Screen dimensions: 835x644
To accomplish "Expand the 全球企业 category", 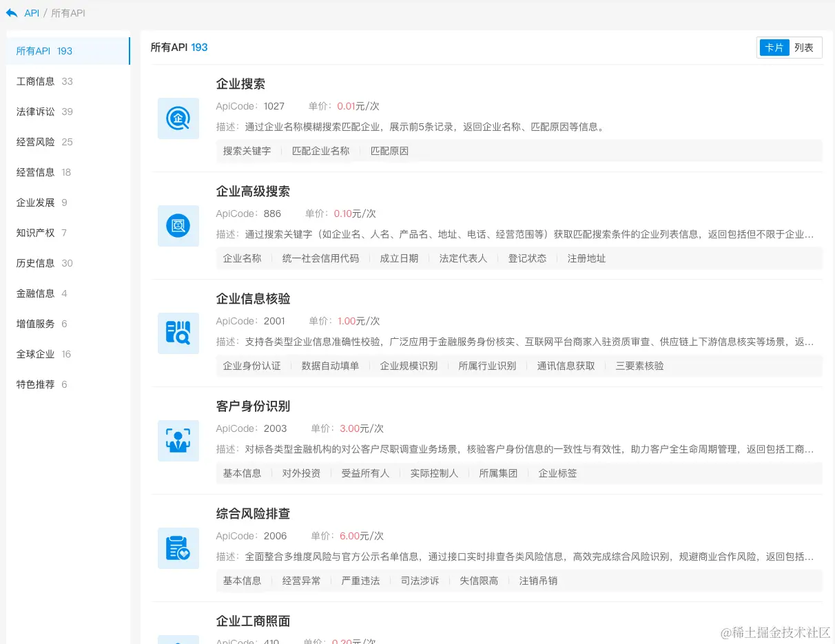I will (x=35, y=353).
